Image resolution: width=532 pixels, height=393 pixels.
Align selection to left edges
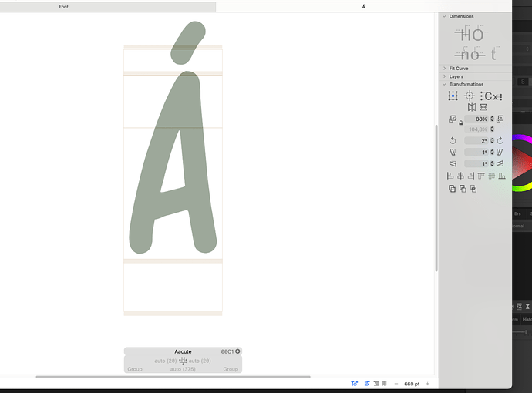click(450, 176)
